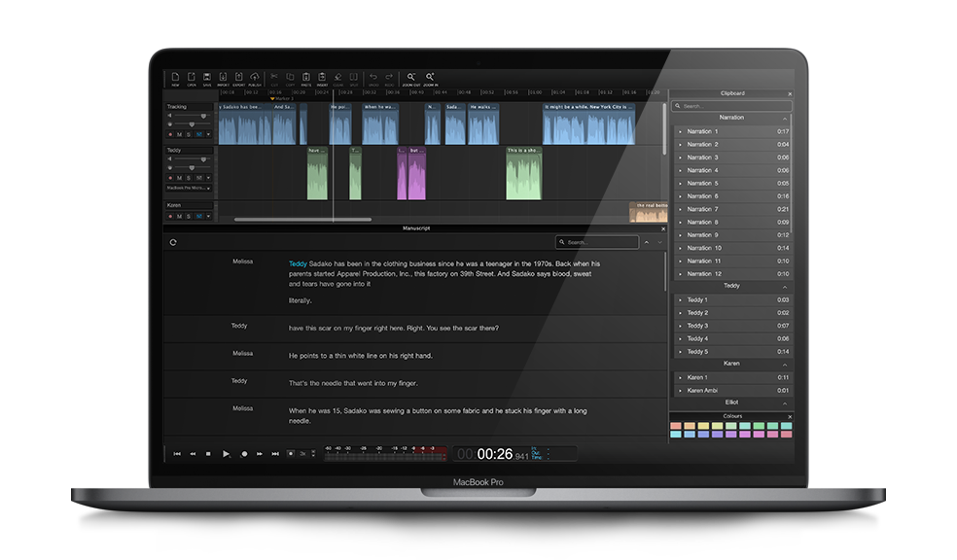Click the Save icon in the toolbar
The image size is (957, 560).
(207, 78)
